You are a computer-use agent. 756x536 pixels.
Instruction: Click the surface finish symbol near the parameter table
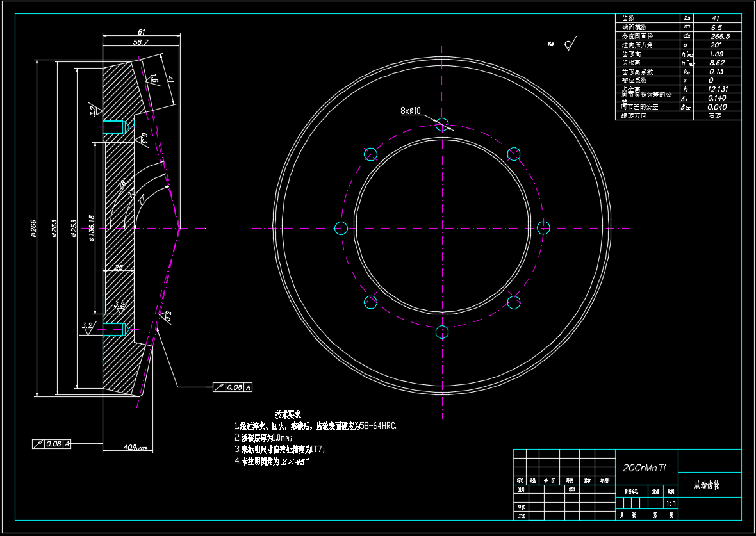pyautogui.click(x=567, y=44)
